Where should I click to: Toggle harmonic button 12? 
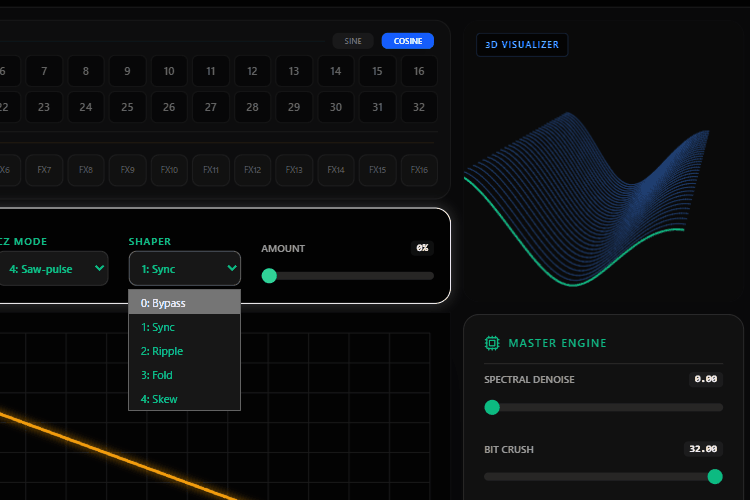pyautogui.click(x=252, y=71)
